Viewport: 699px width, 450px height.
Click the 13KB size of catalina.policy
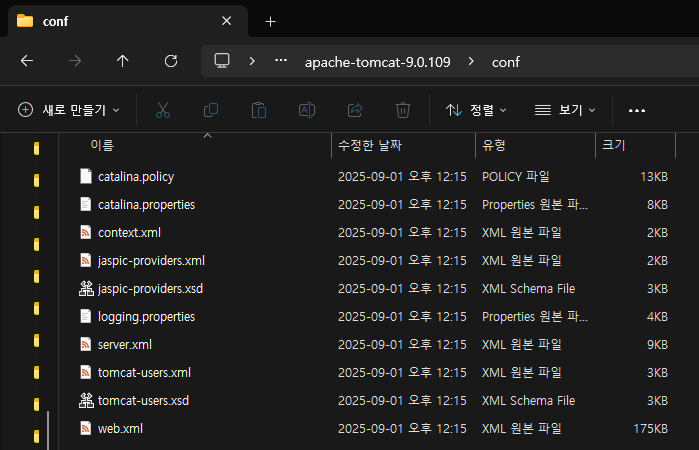654,177
